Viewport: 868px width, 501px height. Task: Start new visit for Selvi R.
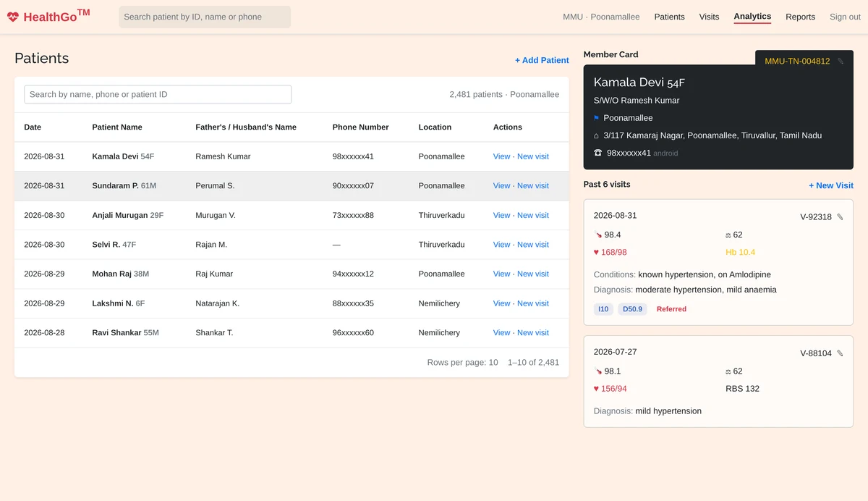(533, 245)
